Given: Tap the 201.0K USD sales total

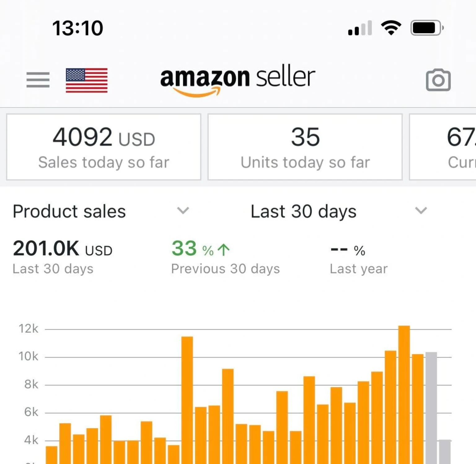Looking at the screenshot, I should (62, 249).
